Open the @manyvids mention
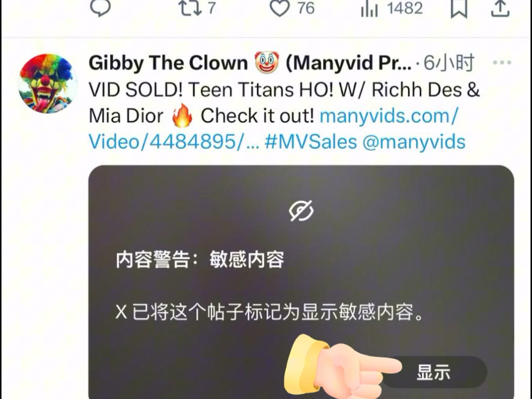Viewport: 532px width, 399px height. click(414, 141)
